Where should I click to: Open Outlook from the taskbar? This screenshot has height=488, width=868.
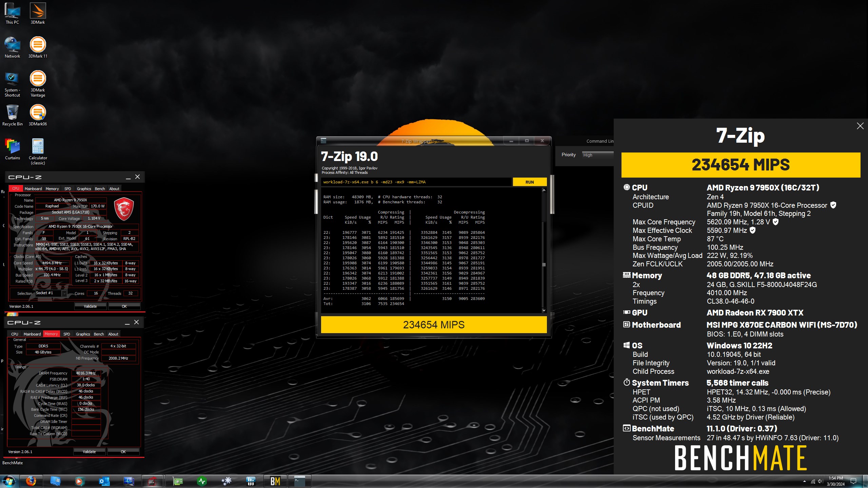pyautogui.click(x=104, y=481)
